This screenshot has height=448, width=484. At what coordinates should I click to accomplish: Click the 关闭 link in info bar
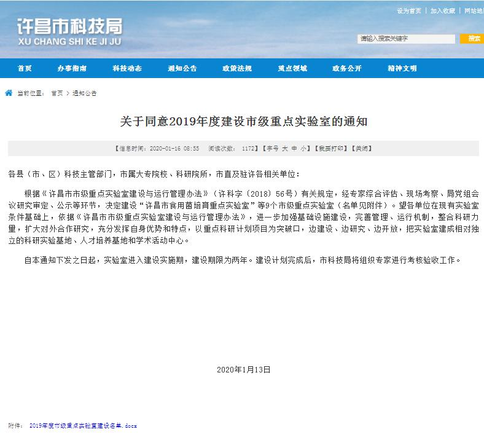point(362,149)
